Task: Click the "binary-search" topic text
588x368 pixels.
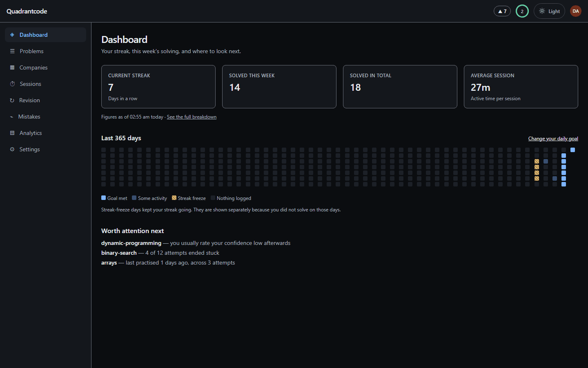Action: click(x=119, y=253)
